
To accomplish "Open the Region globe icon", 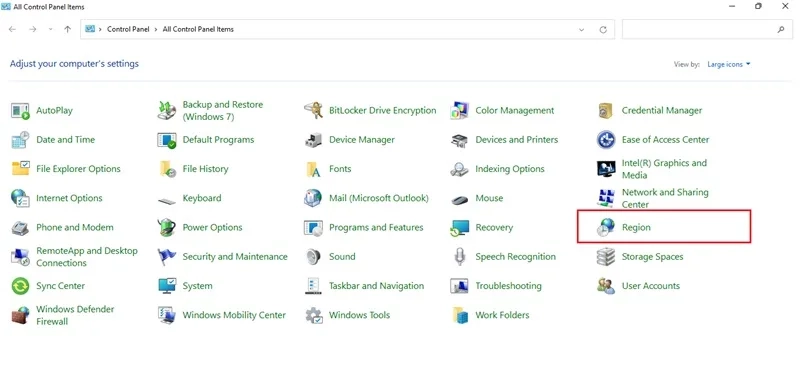I will [606, 228].
